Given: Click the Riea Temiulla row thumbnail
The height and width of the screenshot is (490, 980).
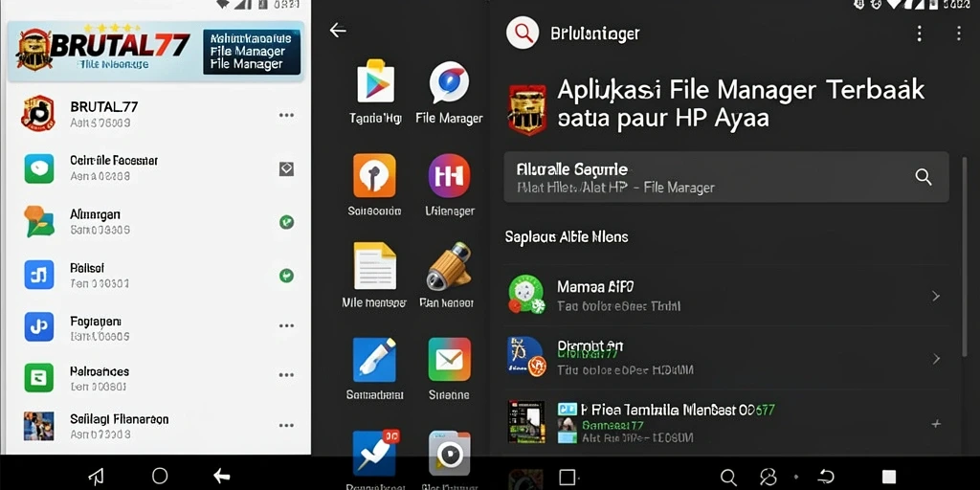Looking at the screenshot, I should [525, 422].
